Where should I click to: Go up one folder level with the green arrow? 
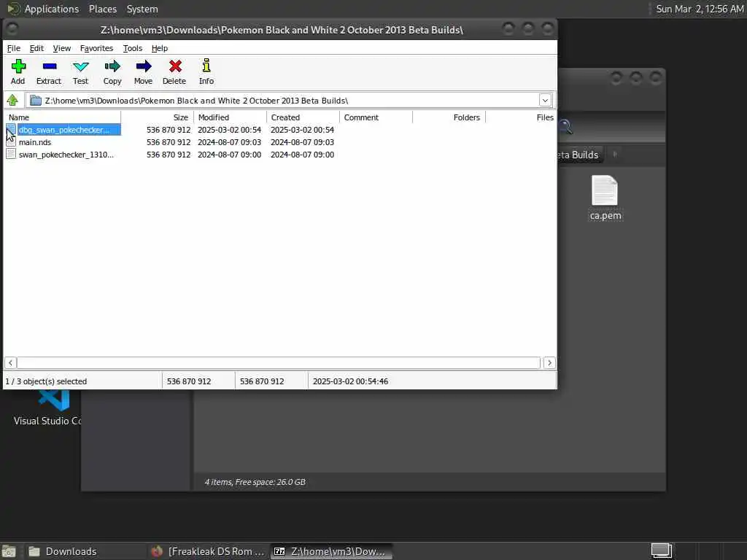tap(12, 101)
